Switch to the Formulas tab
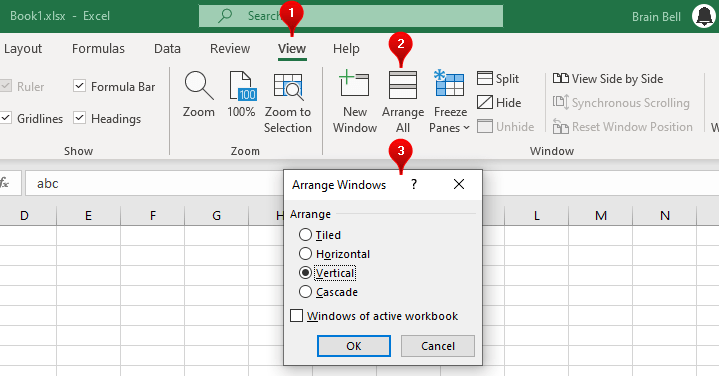719x376 pixels. pos(98,49)
